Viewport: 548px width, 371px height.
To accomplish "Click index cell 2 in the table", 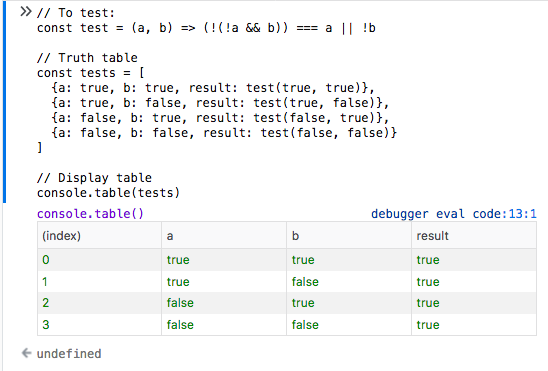I will 99,303.
